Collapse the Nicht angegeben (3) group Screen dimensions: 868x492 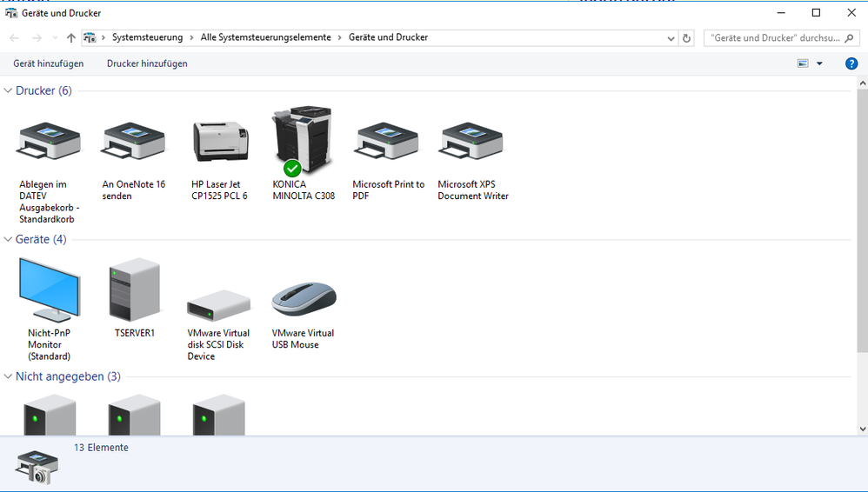pyautogui.click(x=8, y=376)
